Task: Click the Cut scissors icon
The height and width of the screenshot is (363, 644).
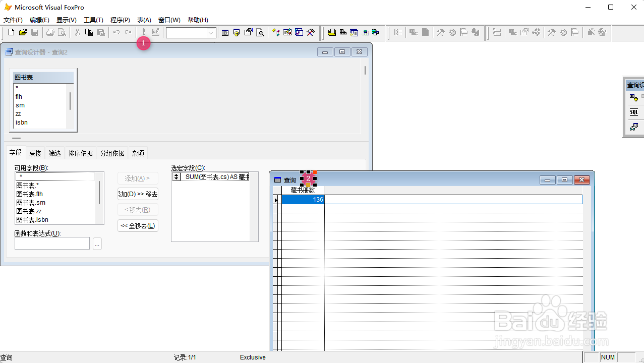Action: tap(77, 32)
